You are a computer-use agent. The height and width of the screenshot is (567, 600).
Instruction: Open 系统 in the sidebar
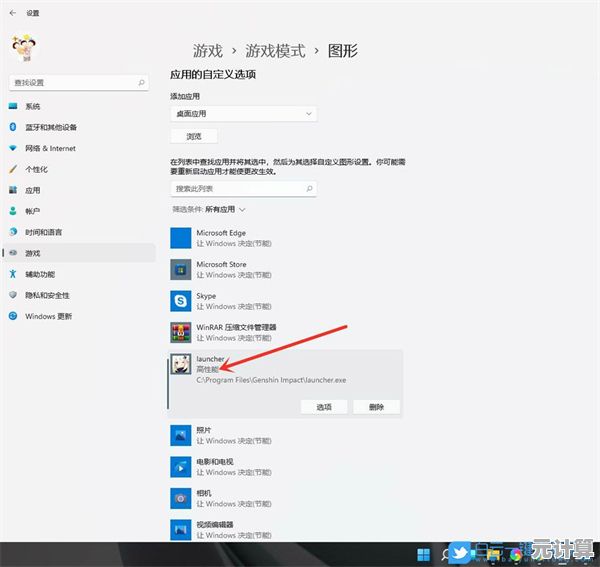pyautogui.click(x=79, y=106)
